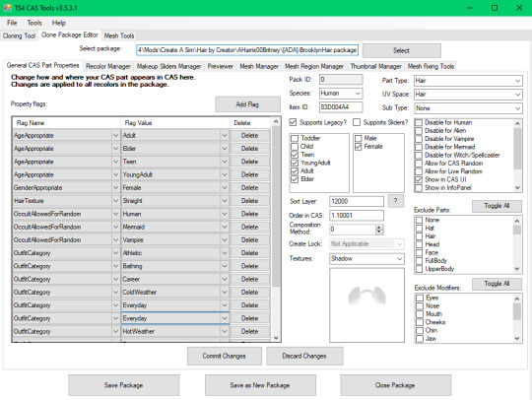Open the Mesh Fixing Tools tab

(431, 66)
